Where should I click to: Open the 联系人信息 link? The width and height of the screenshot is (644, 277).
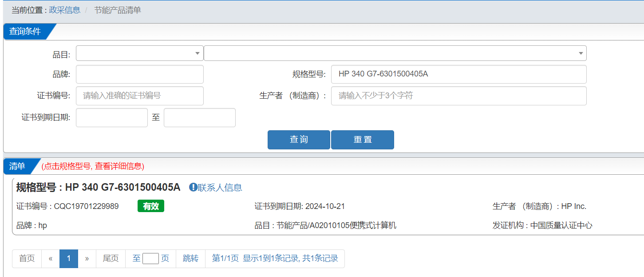[220, 188]
